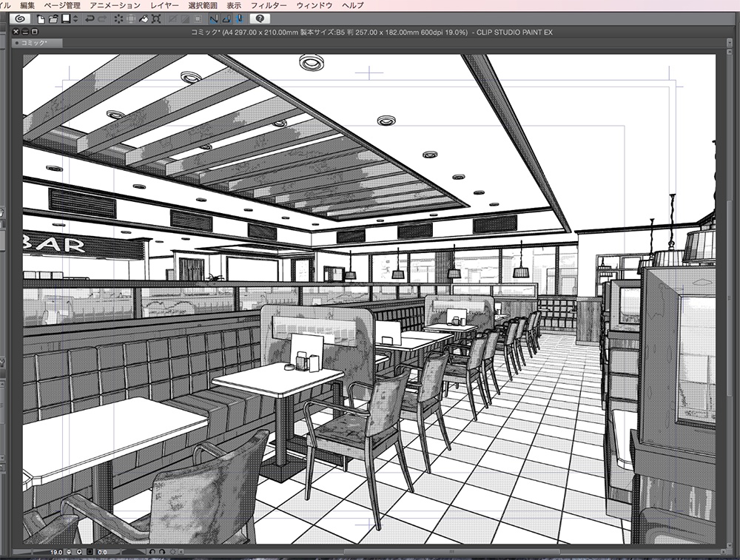Click the zoom slider showing 19.0
This screenshot has height=560, width=740.
tap(40, 552)
